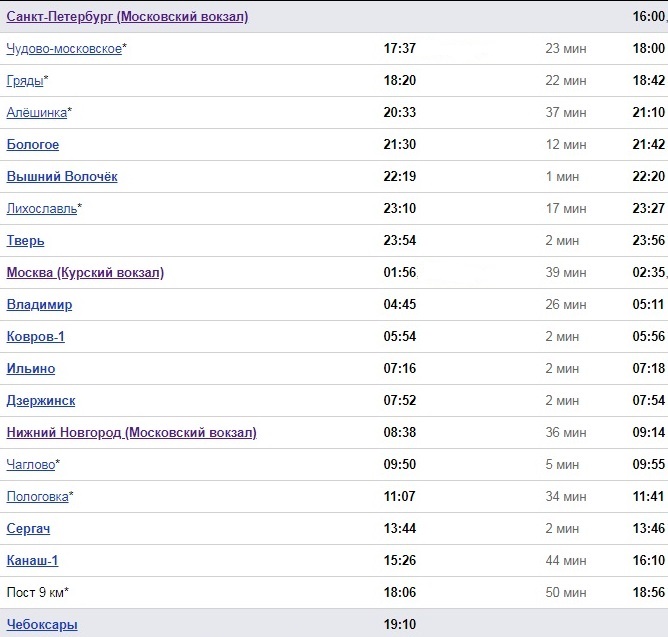Open the Санкт-Петербург (Московский вокзал) station link

pyautogui.click(x=127, y=17)
